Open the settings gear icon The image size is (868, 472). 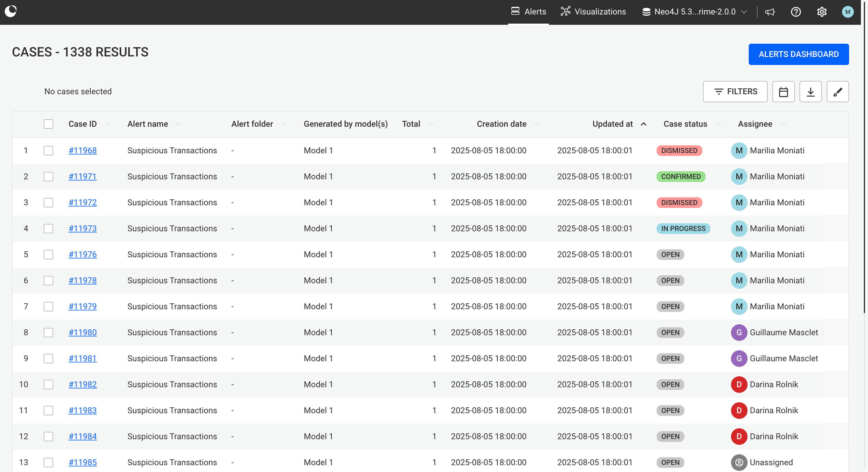pos(821,12)
